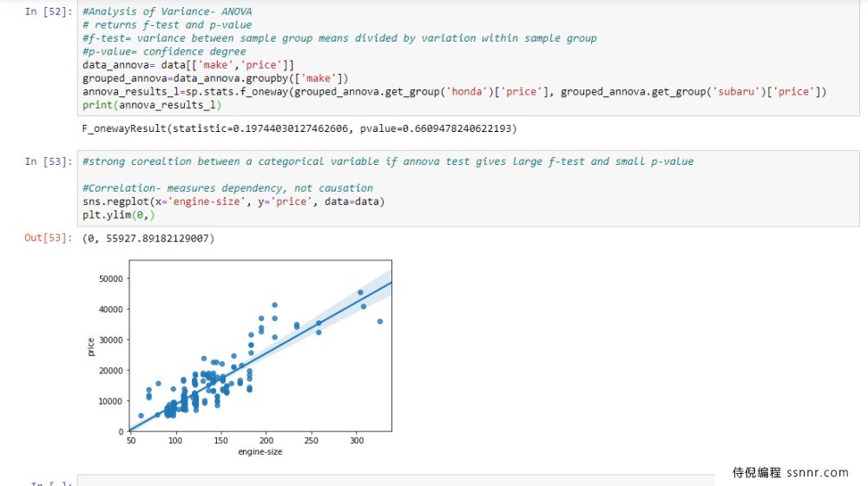Place cursor on the plt.ylim(0,) line
This screenshot has width=868, height=486.
[118, 214]
